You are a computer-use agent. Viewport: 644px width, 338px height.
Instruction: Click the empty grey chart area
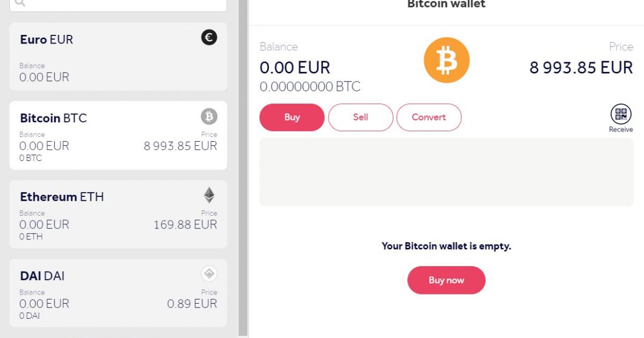click(x=447, y=172)
